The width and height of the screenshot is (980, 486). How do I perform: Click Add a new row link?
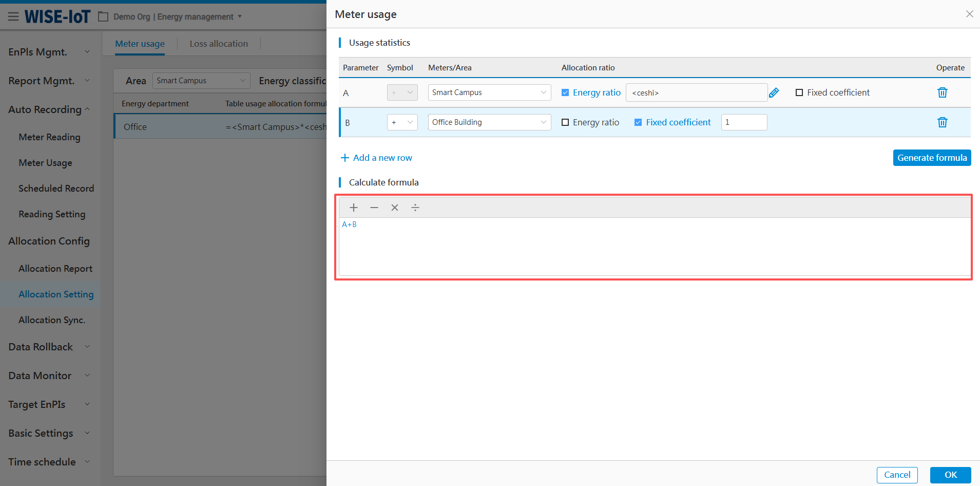[x=377, y=158]
